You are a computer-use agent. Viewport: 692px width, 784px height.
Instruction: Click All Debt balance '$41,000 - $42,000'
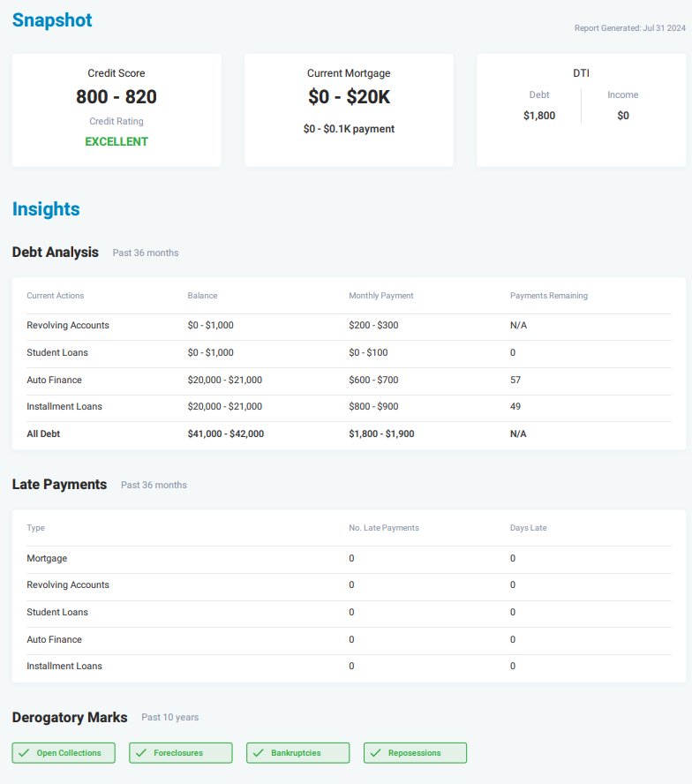(x=226, y=434)
